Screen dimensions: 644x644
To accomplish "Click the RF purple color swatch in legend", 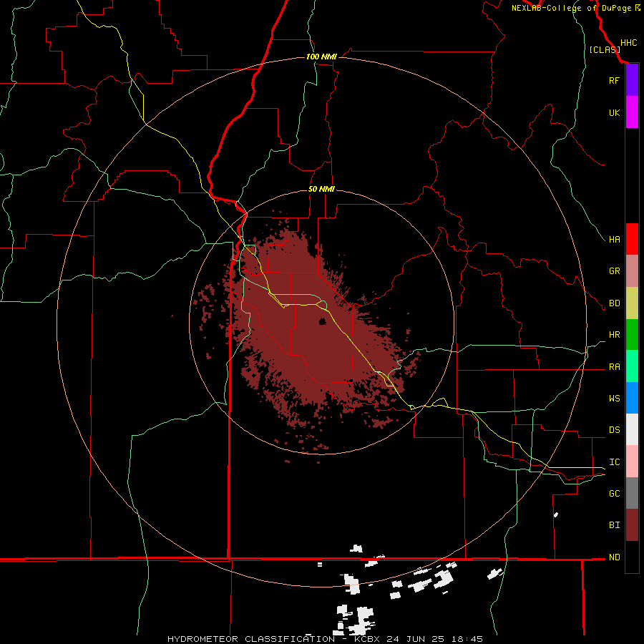I will [x=632, y=80].
